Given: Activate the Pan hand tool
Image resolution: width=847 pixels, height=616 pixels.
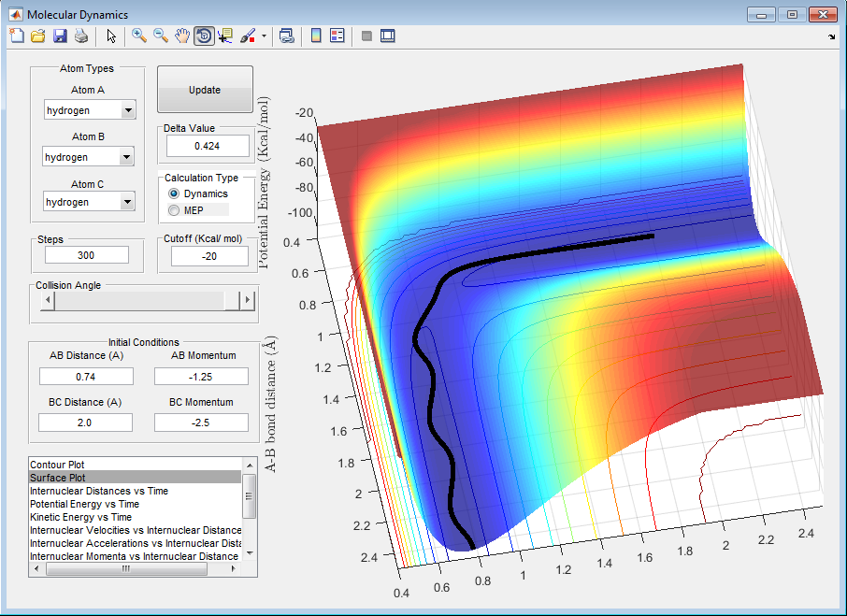Looking at the screenshot, I should tap(182, 36).
